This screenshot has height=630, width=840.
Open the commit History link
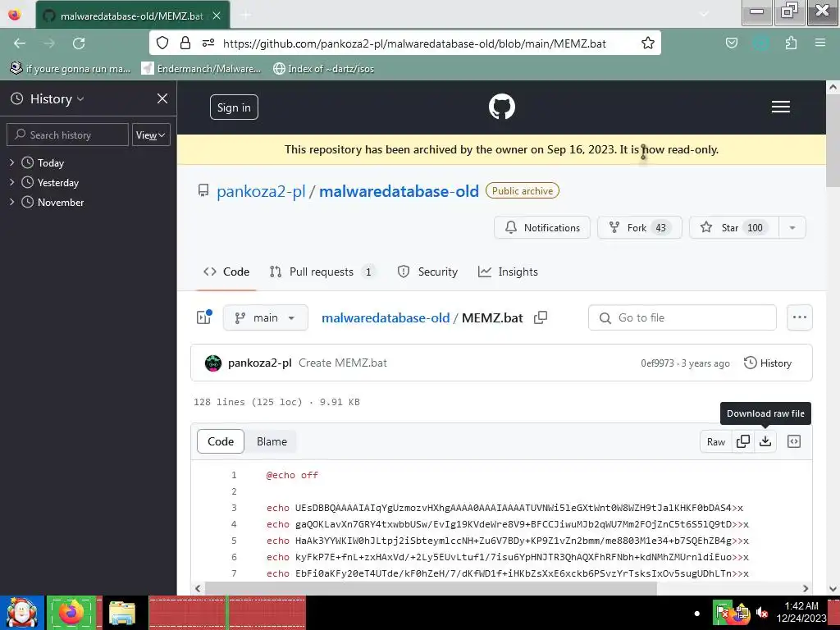pos(768,363)
